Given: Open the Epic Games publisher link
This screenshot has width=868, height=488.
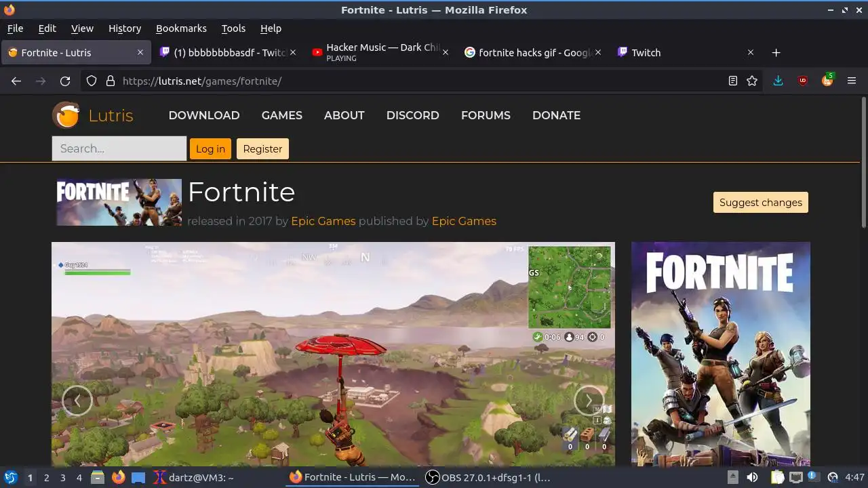Looking at the screenshot, I should coord(464,221).
